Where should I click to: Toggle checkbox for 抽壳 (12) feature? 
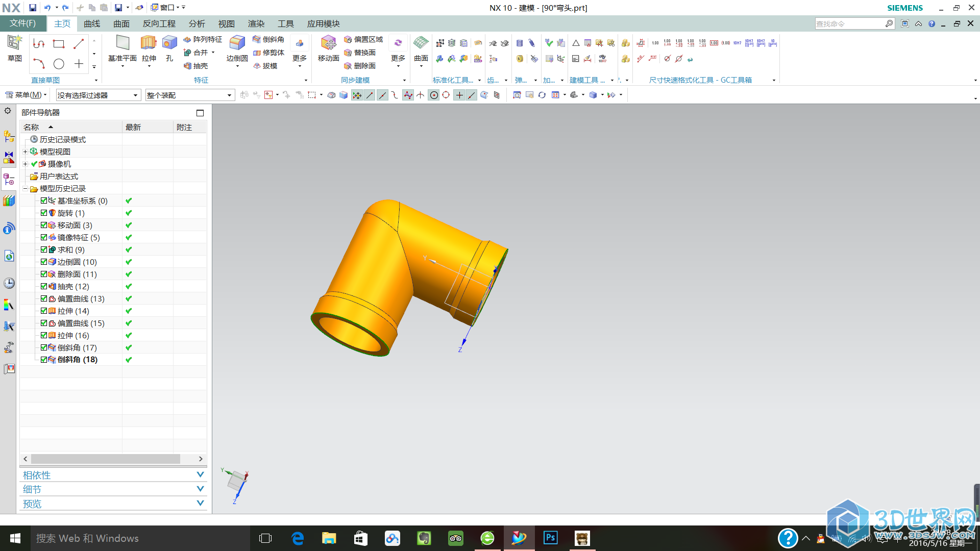pos(44,286)
